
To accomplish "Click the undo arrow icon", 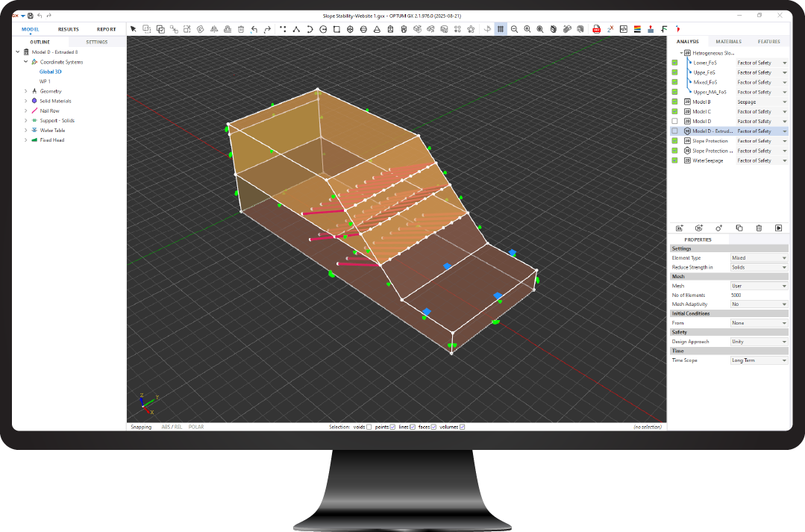I will point(254,29).
